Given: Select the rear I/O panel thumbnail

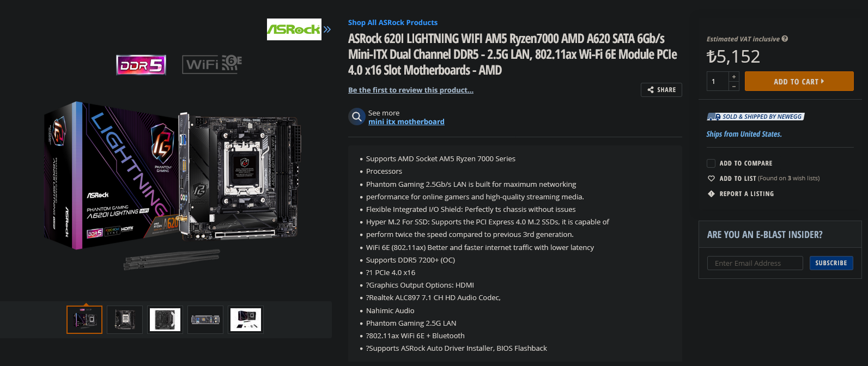Looking at the screenshot, I should click(205, 320).
